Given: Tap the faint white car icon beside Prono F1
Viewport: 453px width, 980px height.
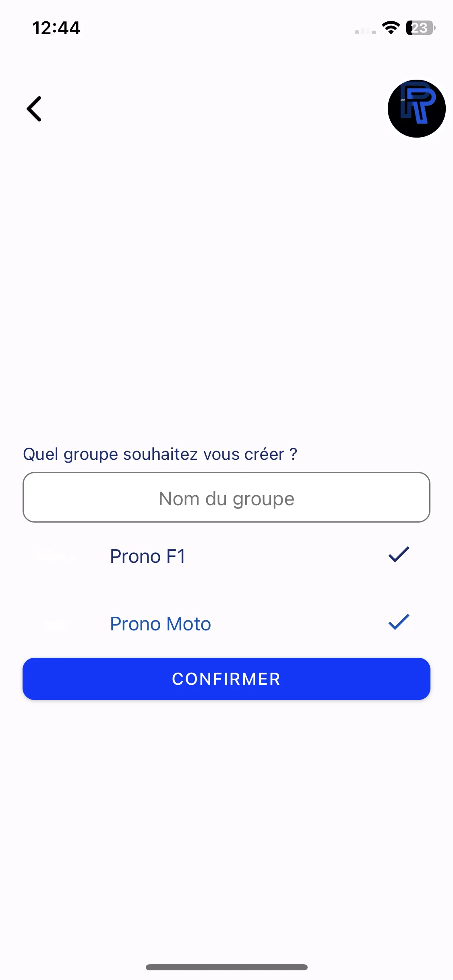Looking at the screenshot, I should tap(56, 556).
